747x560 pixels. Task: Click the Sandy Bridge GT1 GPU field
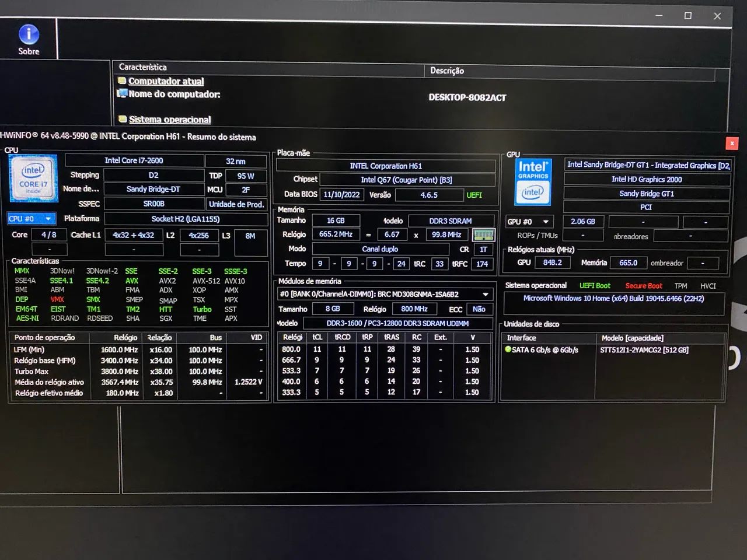(x=647, y=194)
